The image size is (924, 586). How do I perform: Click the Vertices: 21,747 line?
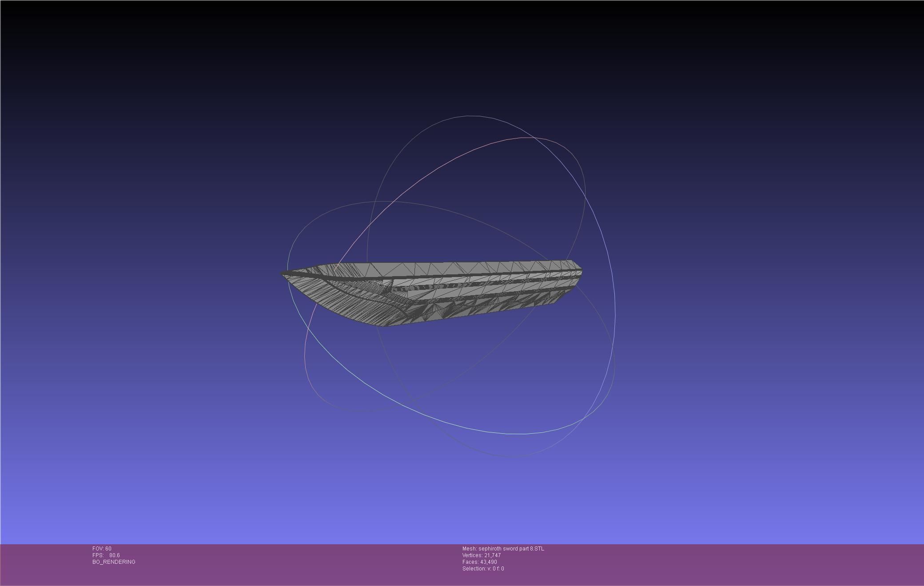click(482, 555)
